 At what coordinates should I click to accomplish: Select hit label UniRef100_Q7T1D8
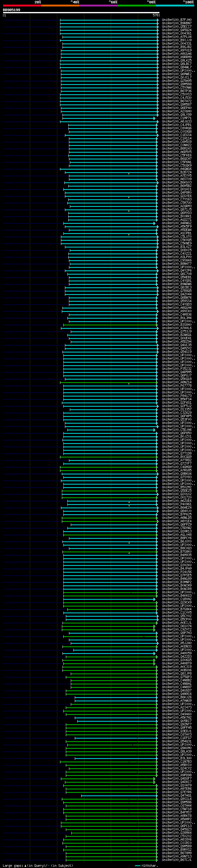pos(177,453)
